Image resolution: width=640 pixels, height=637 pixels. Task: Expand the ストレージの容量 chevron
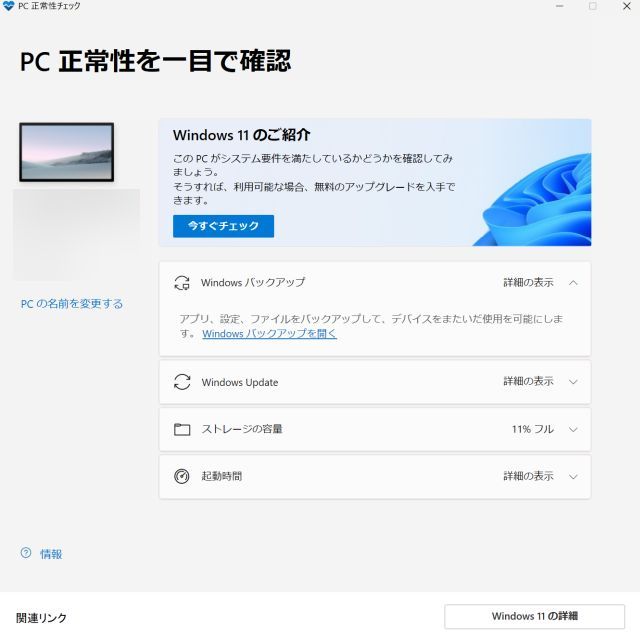573,429
